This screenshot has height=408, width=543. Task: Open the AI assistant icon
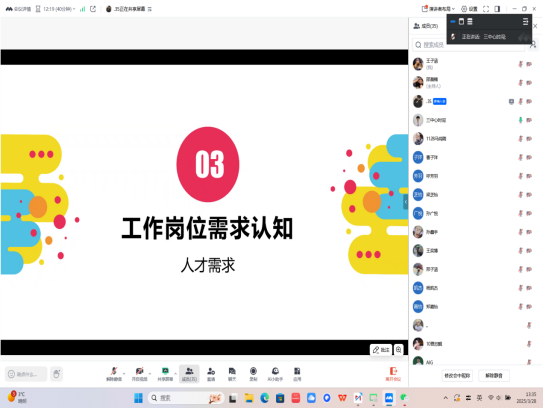pyautogui.click(x=275, y=374)
